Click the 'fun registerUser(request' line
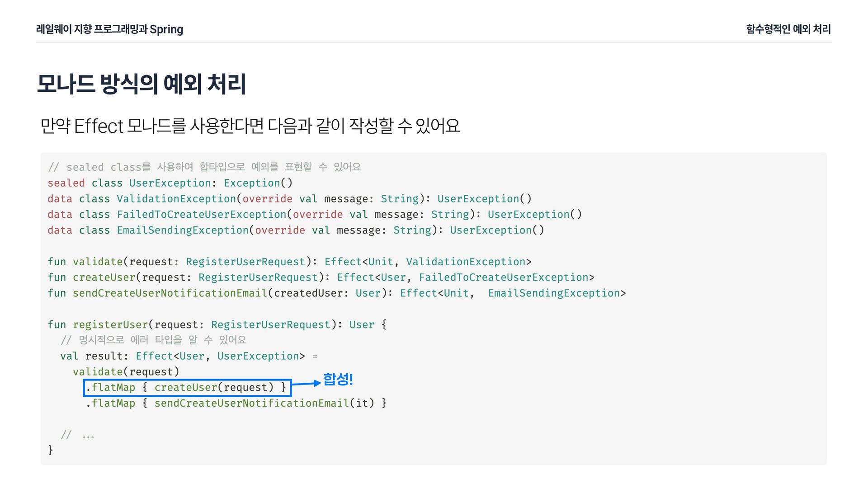This screenshot has height=488, width=868. click(x=217, y=324)
